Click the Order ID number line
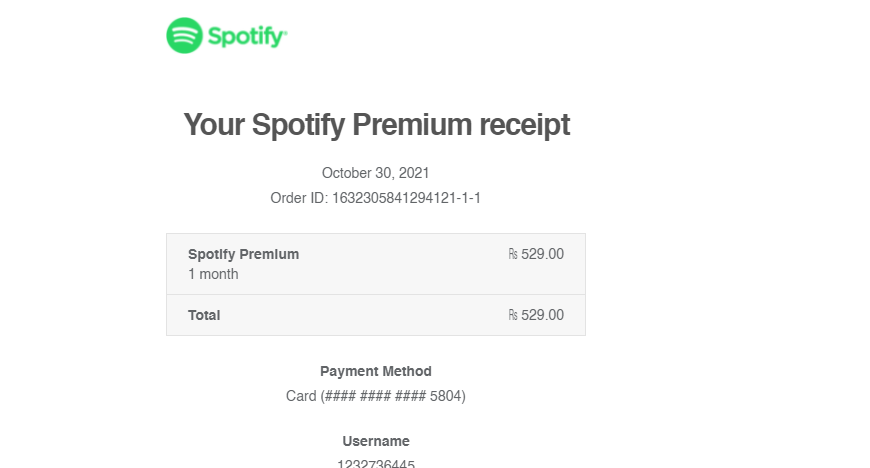Screen dimensions: 870x468 (376, 198)
